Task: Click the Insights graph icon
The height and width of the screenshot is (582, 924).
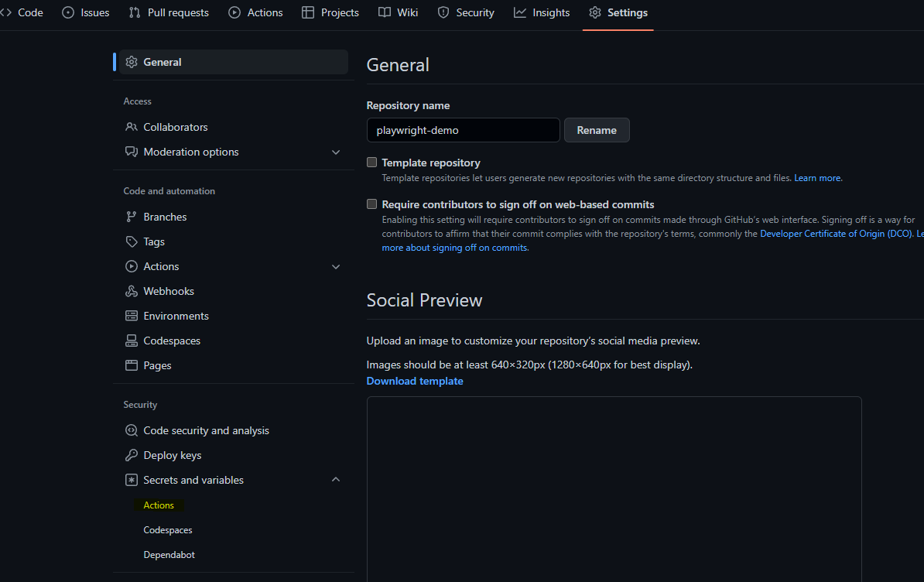Action: (520, 12)
